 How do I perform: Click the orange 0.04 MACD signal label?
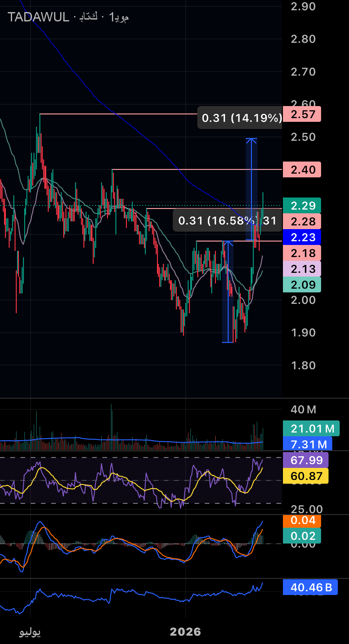tap(302, 520)
